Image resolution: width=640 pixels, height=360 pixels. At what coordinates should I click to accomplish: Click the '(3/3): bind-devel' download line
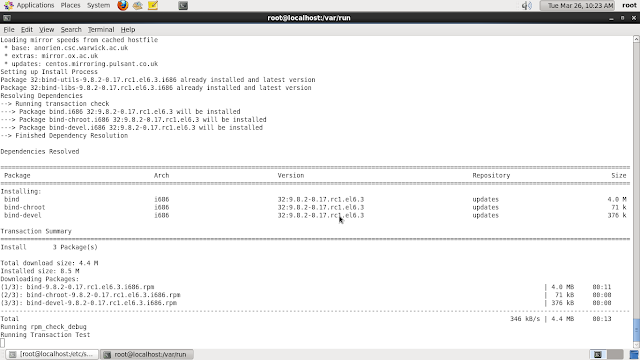[x=89, y=303]
